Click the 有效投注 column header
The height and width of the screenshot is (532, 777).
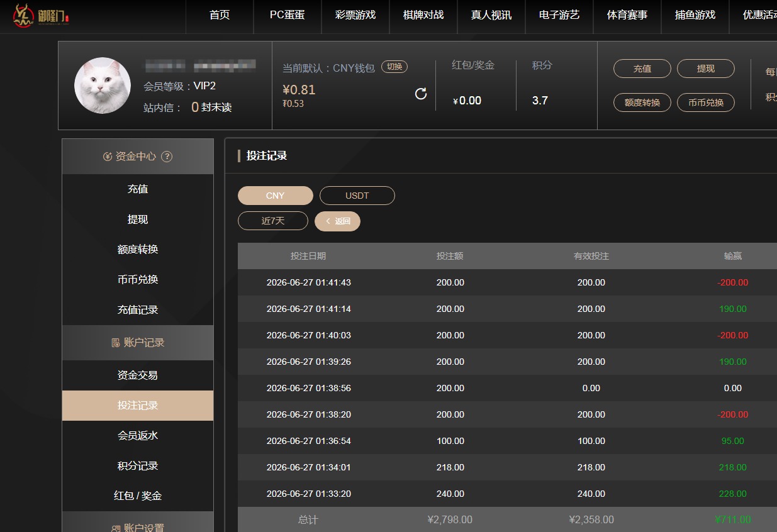[591, 257]
